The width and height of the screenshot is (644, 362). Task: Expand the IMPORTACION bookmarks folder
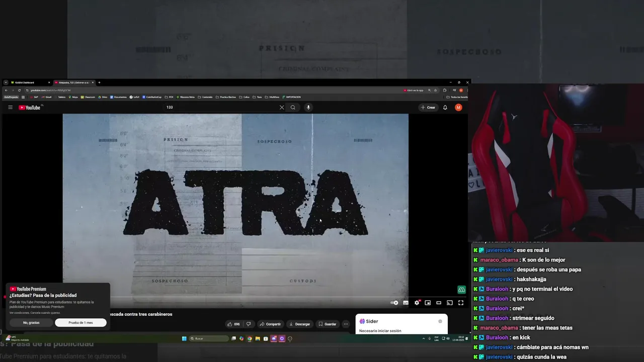click(x=292, y=97)
